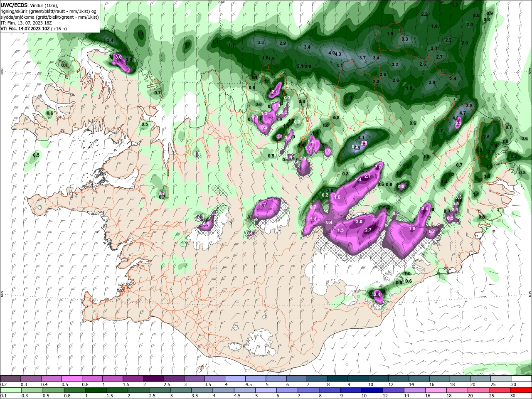Click the '0.1' label in the legend
This screenshot has height=399, width=532.
click(x=4, y=396)
